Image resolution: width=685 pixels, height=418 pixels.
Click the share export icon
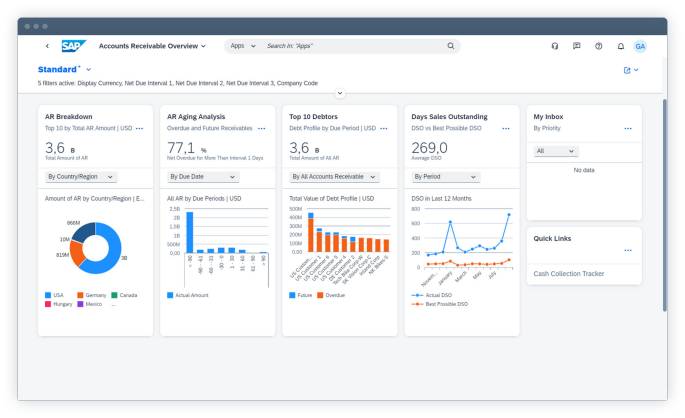tap(628, 70)
